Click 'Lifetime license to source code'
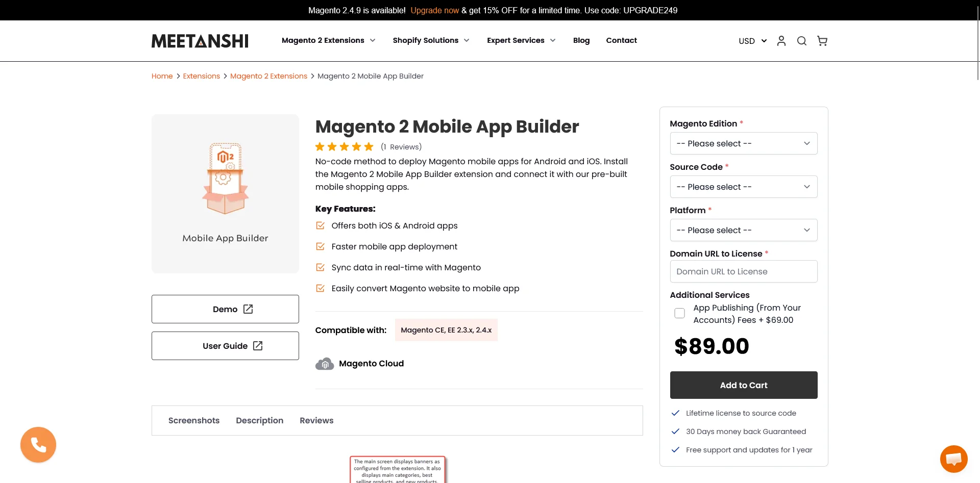980x483 pixels. pos(741,413)
